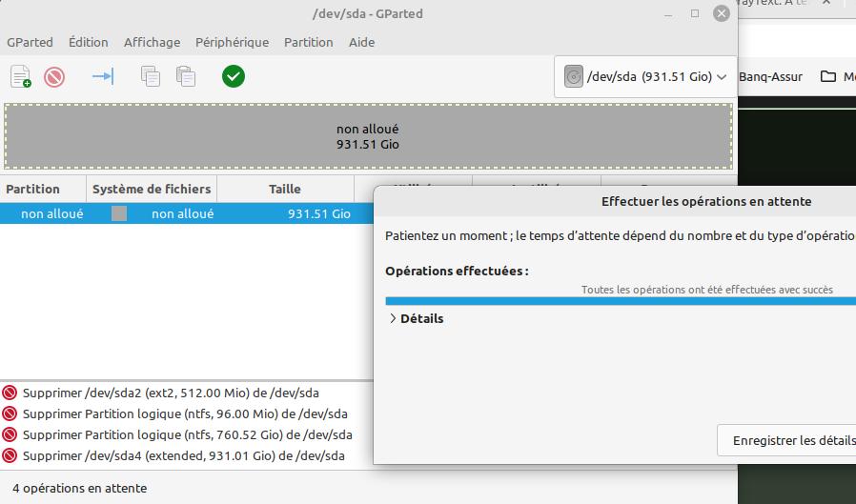Click the delete partition toolbar icon
This screenshot has height=504, width=856.
(54, 76)
